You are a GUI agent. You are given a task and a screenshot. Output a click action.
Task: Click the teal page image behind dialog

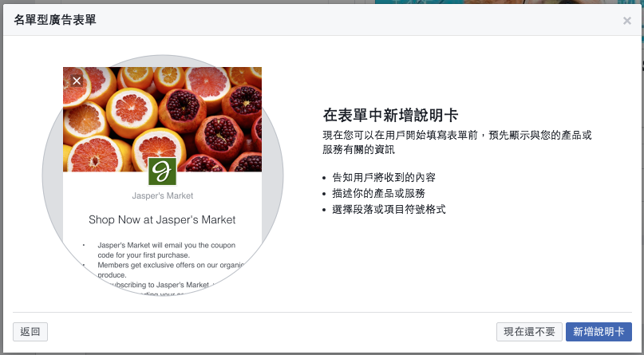[509, 2]
